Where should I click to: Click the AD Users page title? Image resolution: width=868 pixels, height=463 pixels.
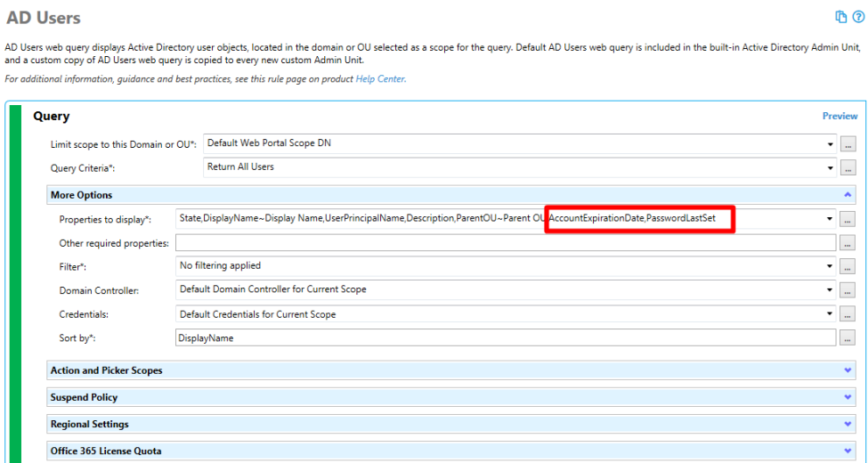pyautogui.click(x=44, y=18)
